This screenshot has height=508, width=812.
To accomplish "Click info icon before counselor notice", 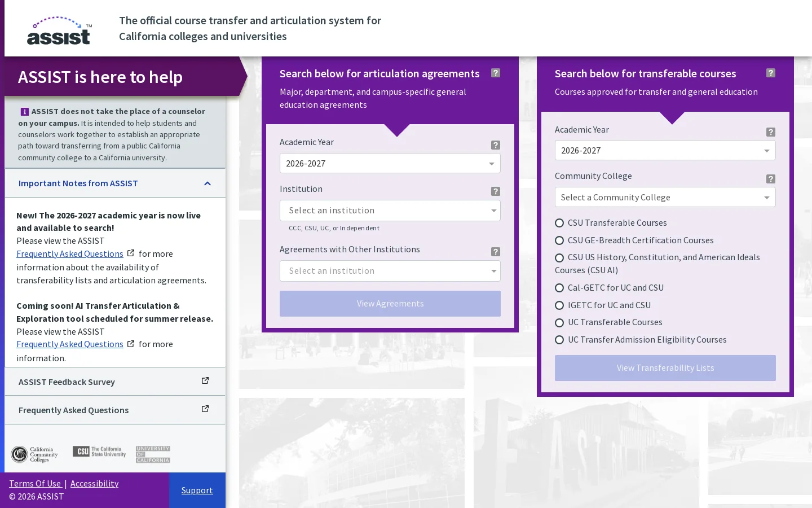I will point(25,112).
